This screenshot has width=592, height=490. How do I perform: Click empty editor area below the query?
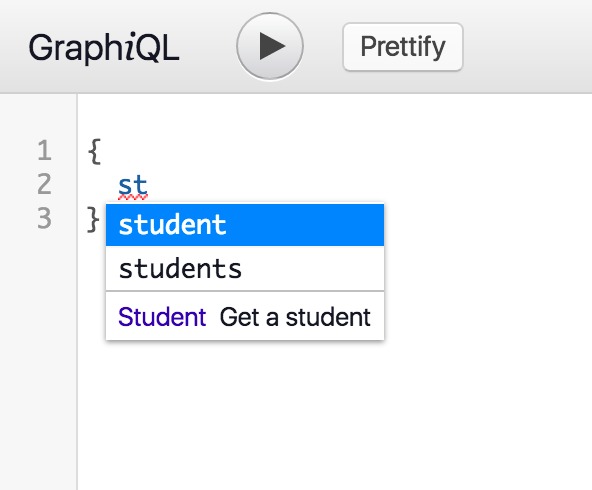point(332,415)
